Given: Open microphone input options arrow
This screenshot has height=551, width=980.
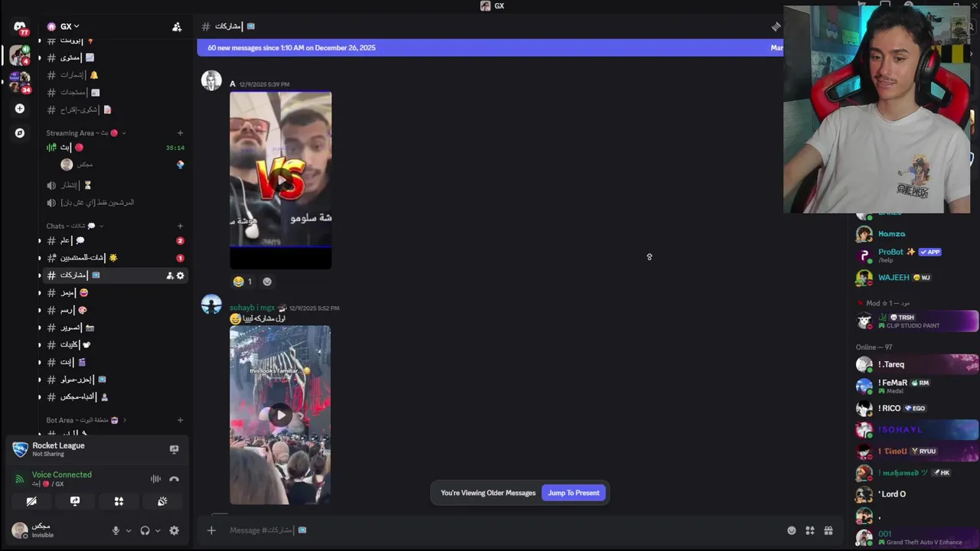Looking at the screenshot, I should point(128,530).
